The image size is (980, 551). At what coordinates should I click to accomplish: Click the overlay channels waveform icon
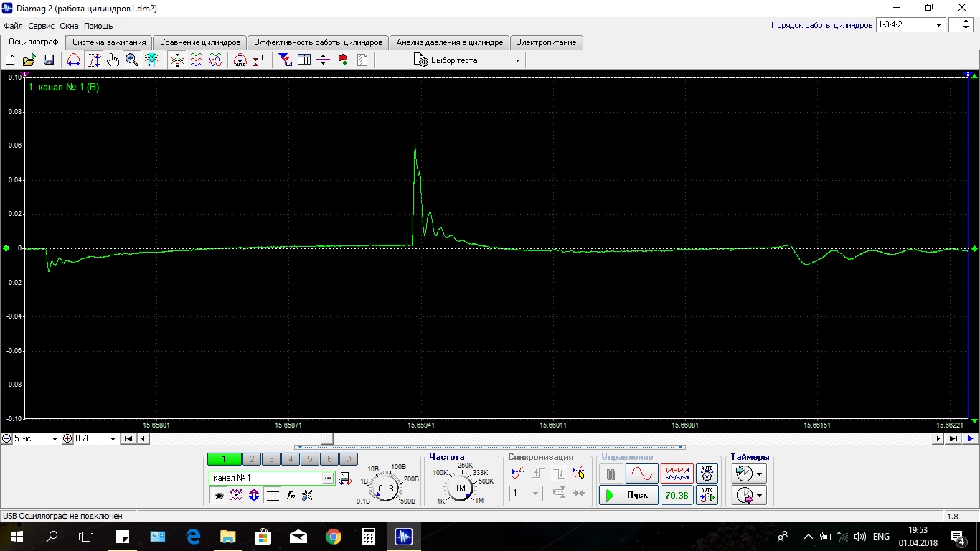tap(176, 60)
